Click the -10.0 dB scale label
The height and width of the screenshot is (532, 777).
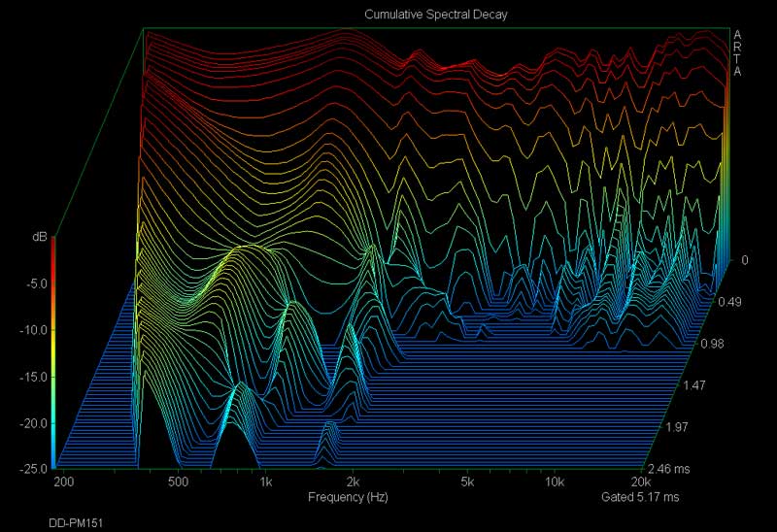point(35,330)
